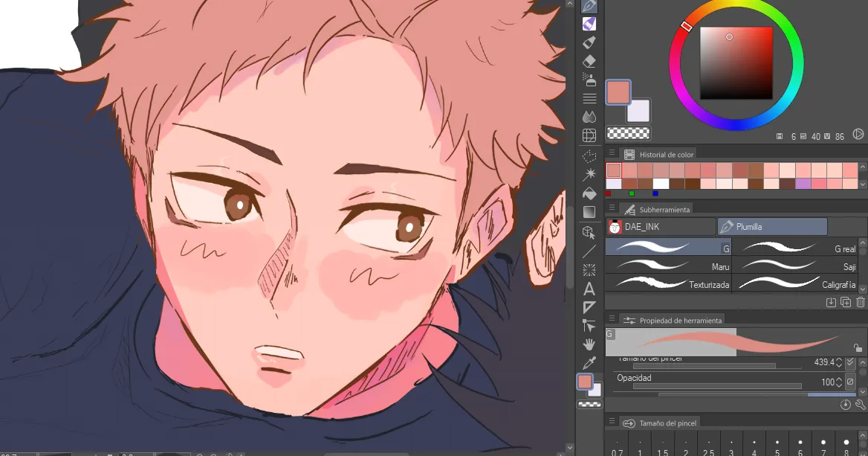This screenshot has height=456, width=868.
Task: Select the Airbrush spray tool
Action: click(589, 80)
